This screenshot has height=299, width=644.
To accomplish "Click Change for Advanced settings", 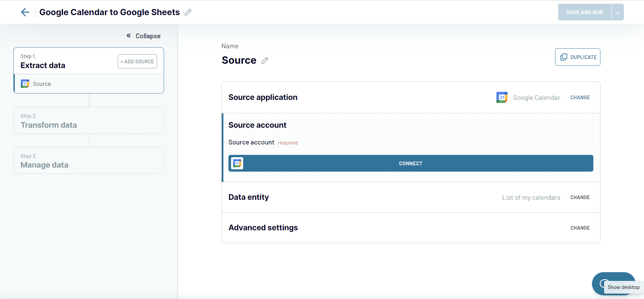I will (x=580, y=228).
